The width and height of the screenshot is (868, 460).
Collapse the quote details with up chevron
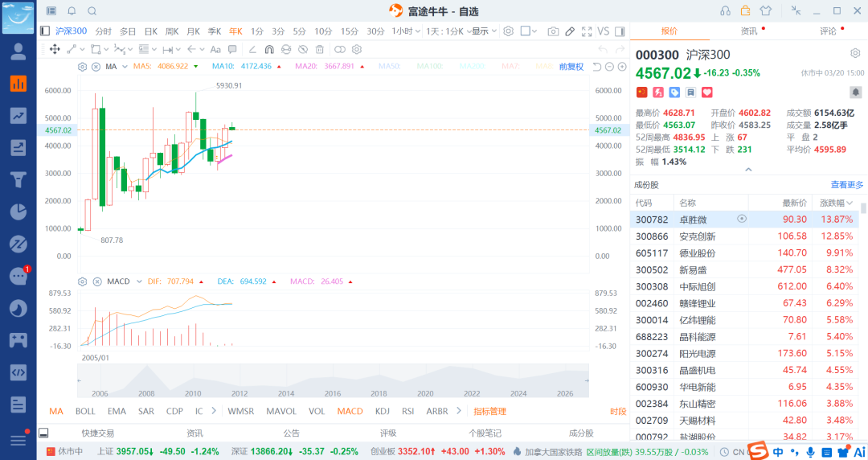(x=748, y=170)
